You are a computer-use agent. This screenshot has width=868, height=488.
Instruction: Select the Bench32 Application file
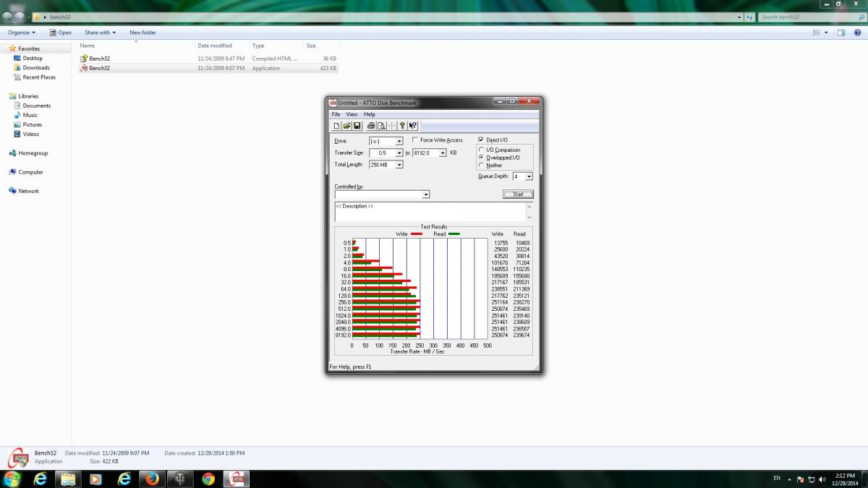coord(208,68)
